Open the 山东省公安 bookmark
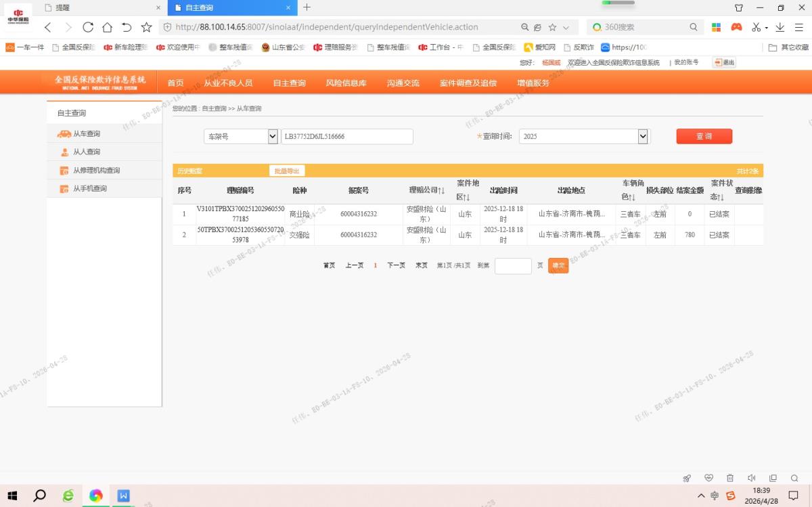This screenshot has height=507, width=812. click(x=283, y=47)
